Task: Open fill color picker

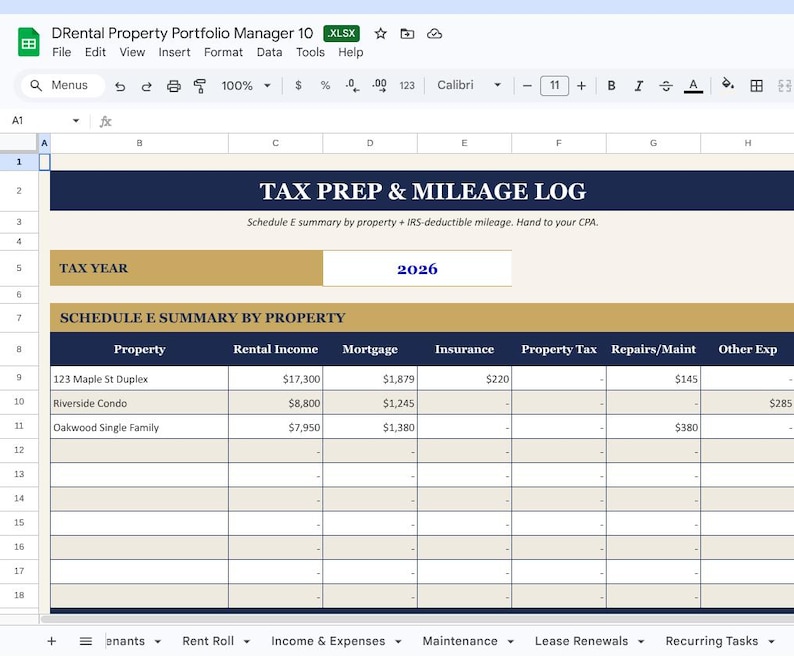Action: click(x=728, y=85)
